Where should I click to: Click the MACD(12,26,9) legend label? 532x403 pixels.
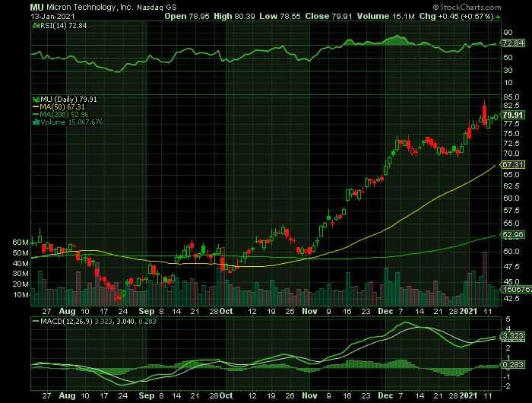[66, 321]
